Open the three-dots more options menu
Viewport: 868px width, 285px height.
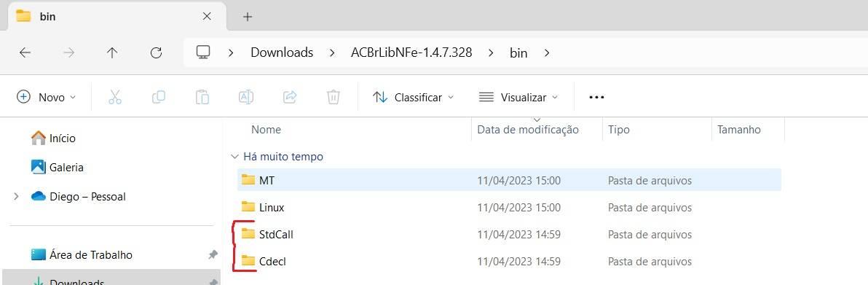coord(596,97)
